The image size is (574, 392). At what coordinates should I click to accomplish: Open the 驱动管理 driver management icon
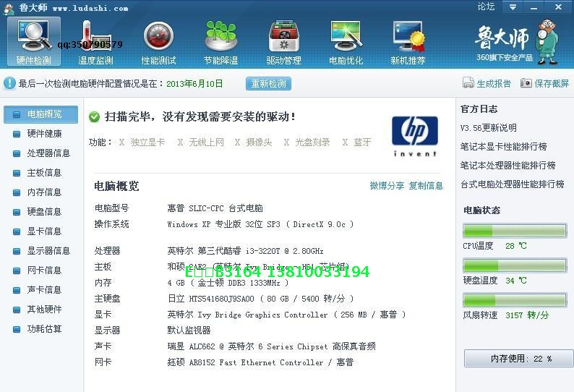pos(283,41)
